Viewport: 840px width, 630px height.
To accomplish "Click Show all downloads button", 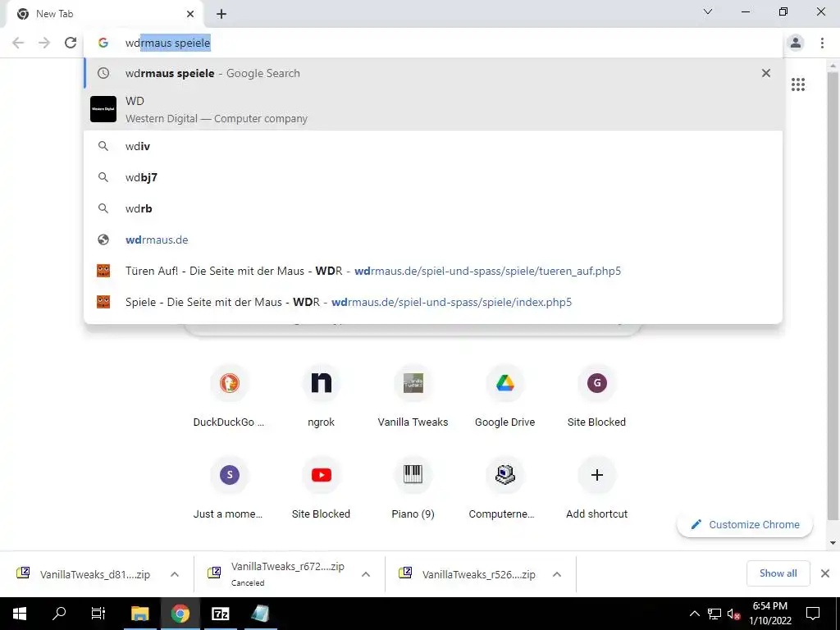I will (x=778, y=573).
